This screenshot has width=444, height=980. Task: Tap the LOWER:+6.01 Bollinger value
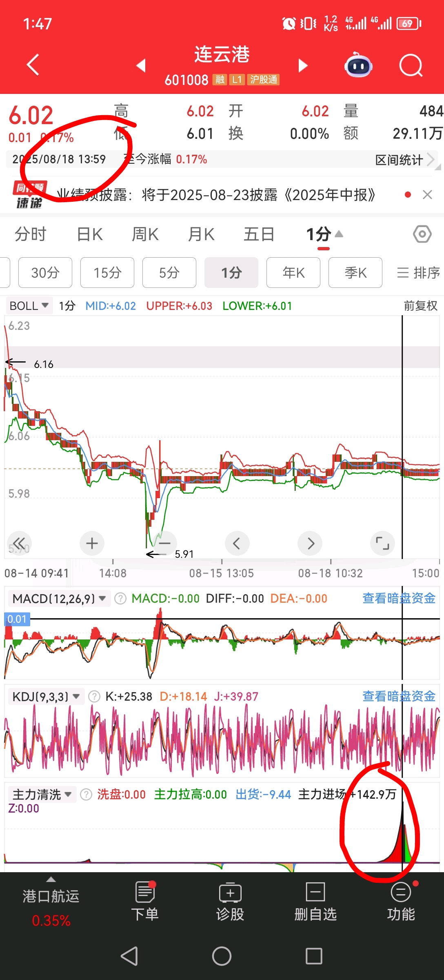point(257,306)
